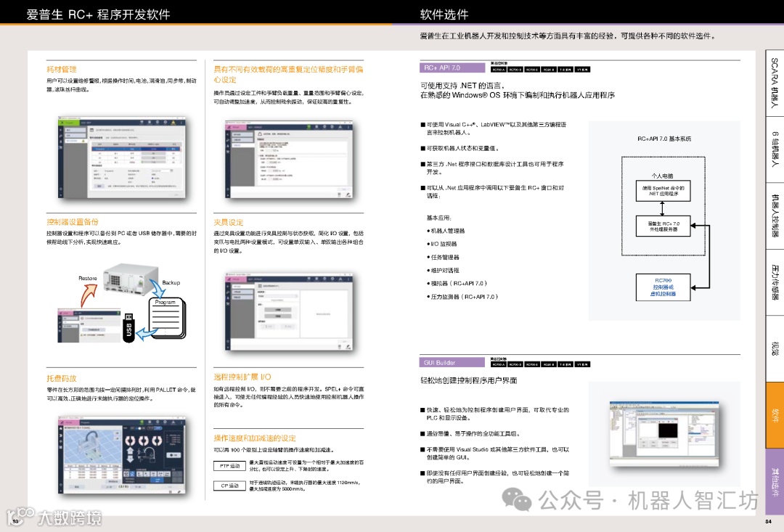Click the 远程控制扩展 I/O heading
This screenshot has height=532, width=784.
click(242, 377)
